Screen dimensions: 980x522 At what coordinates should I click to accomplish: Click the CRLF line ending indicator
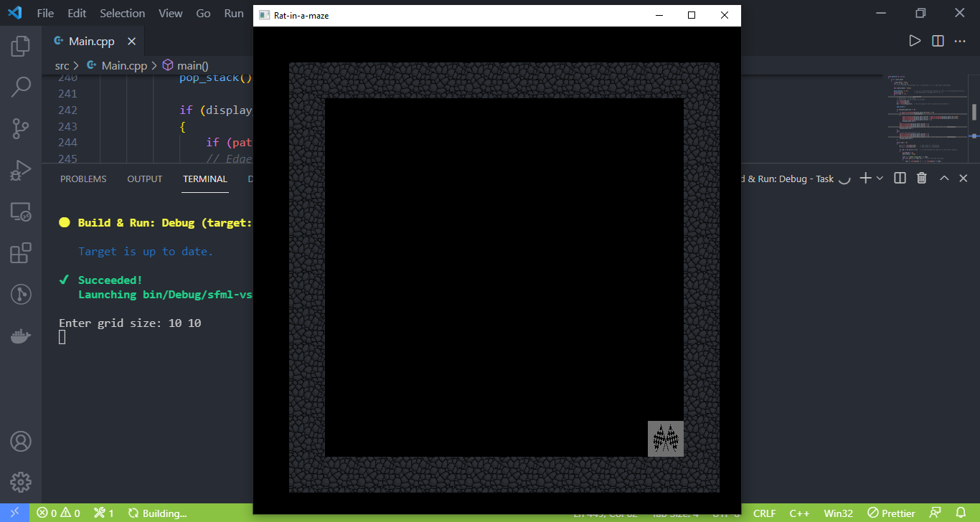pos(764,513)
